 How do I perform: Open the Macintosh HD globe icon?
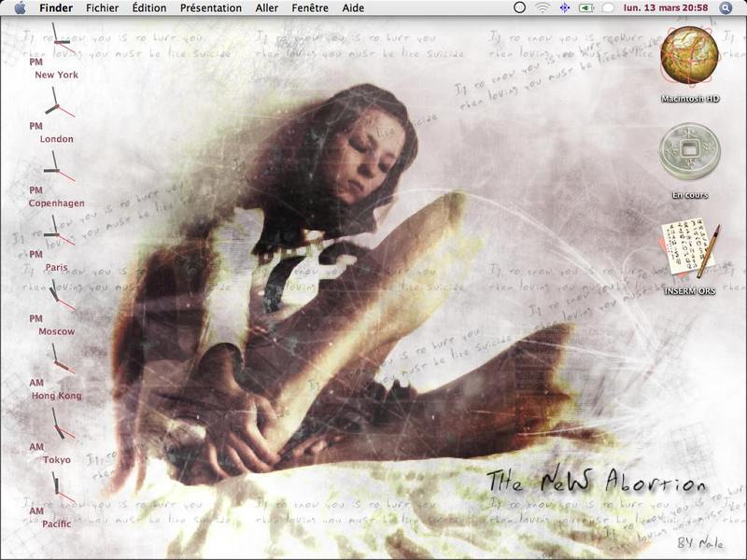click(689, 56)
